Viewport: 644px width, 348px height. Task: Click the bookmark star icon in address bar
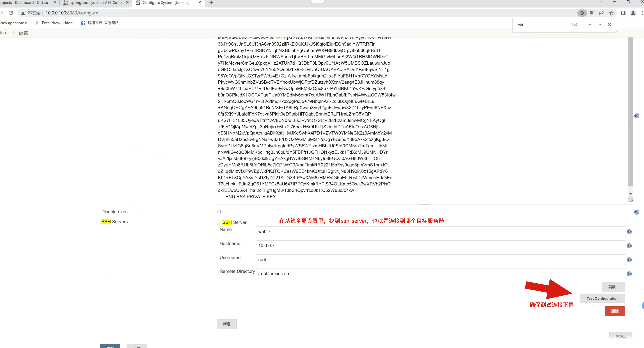[611, 13]
